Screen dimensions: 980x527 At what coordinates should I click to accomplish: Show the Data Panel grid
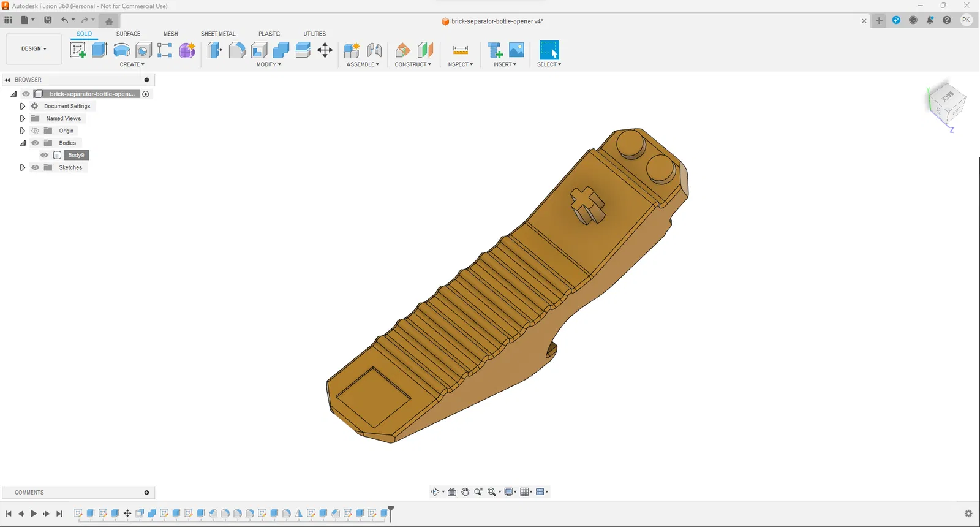(x=8, y=20)
